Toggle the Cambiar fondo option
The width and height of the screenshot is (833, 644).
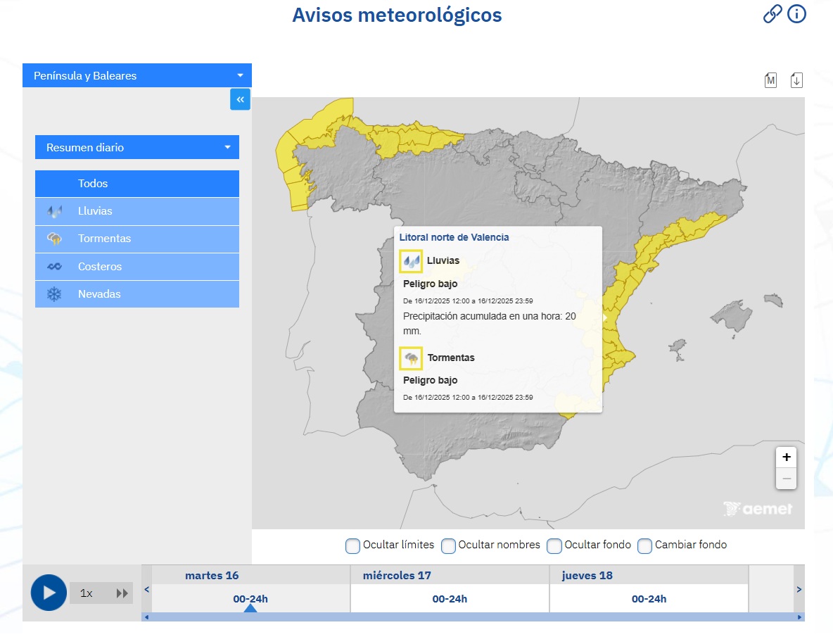coord(644,545)
